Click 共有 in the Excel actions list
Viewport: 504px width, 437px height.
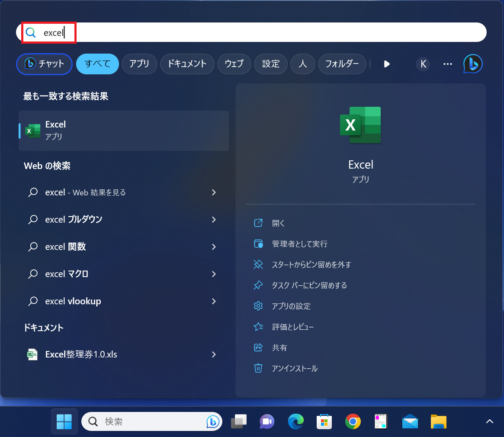(279, 348)
